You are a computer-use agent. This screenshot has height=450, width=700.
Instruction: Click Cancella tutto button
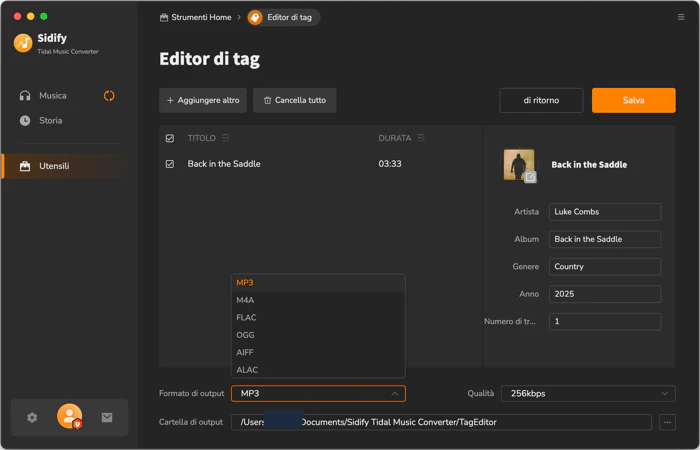295,100
